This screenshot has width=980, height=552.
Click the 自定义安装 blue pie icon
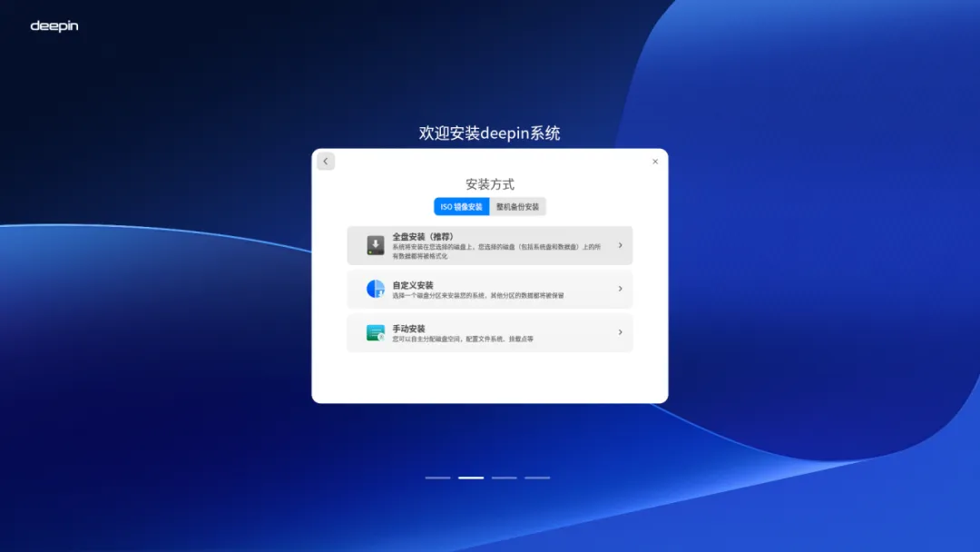[x=375, y=289]
